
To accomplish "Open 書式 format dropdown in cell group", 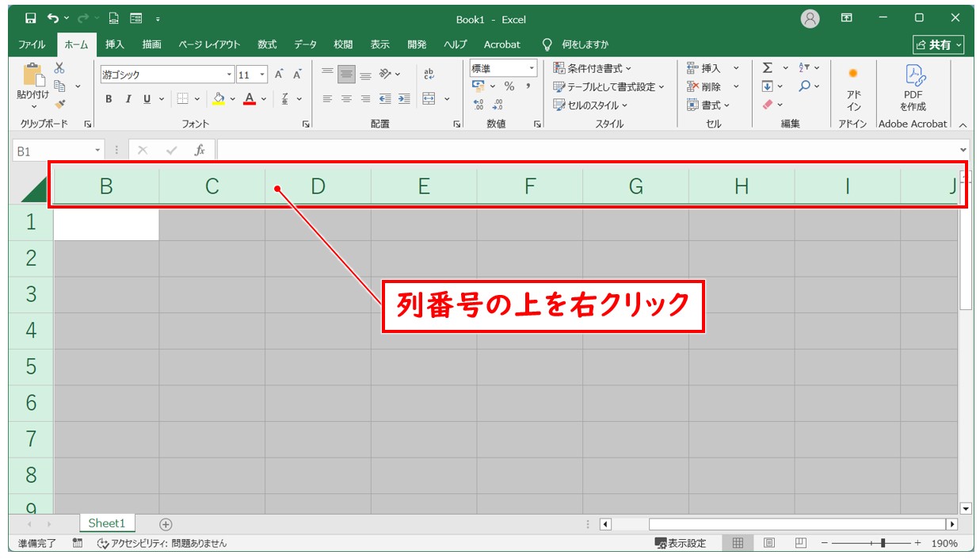I will coord(709,105).
